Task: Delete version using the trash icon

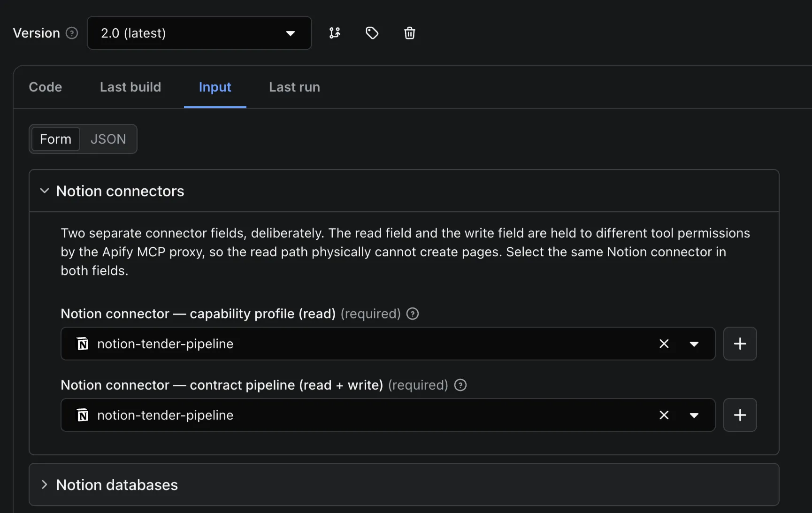Action: [x=410, y=33]
